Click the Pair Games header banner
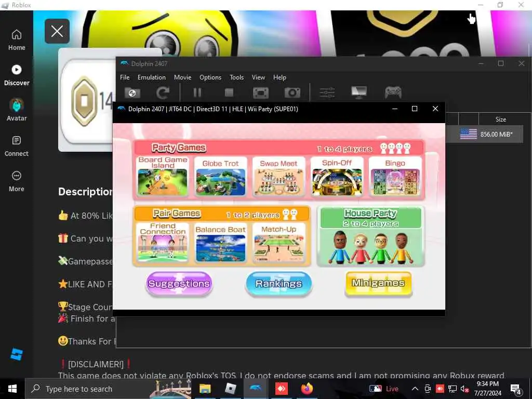Screen dimensions: 532x399 click(222, 214)
